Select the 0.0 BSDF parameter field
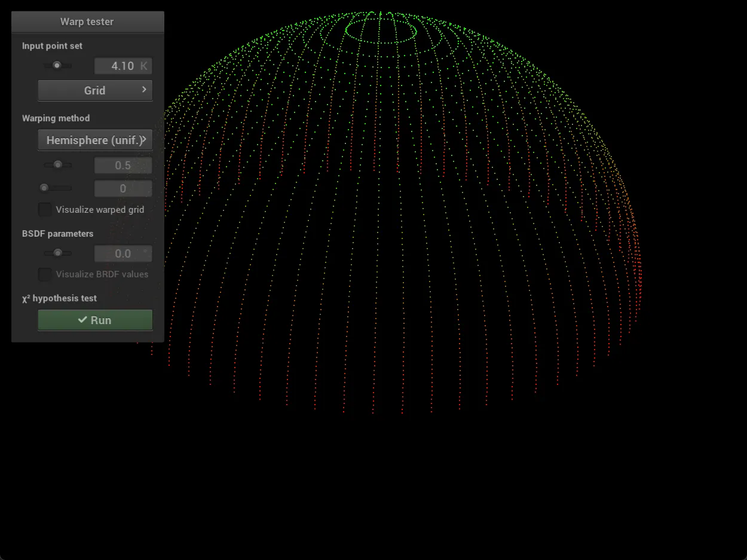The height and width of the screenshot is (560, 747). click(123, 253)
